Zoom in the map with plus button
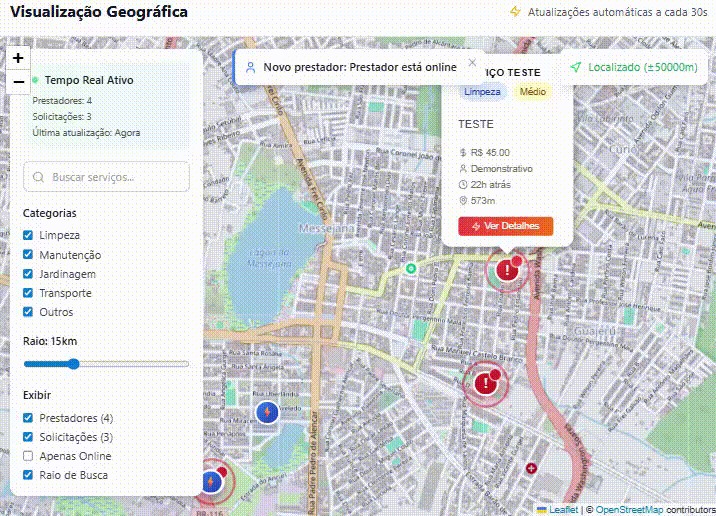716x516 pixels. pyautogui.click(x=18, y=58)
